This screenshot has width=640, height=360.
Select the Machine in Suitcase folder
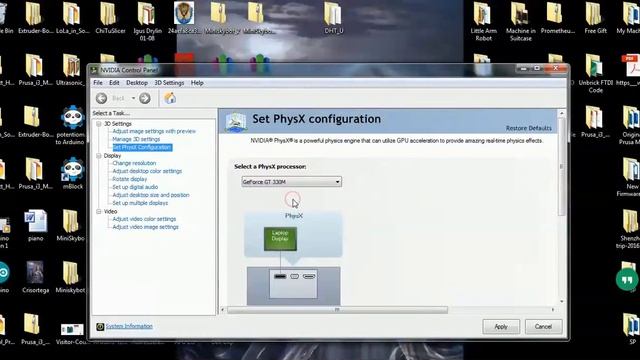tap(521, 21)
